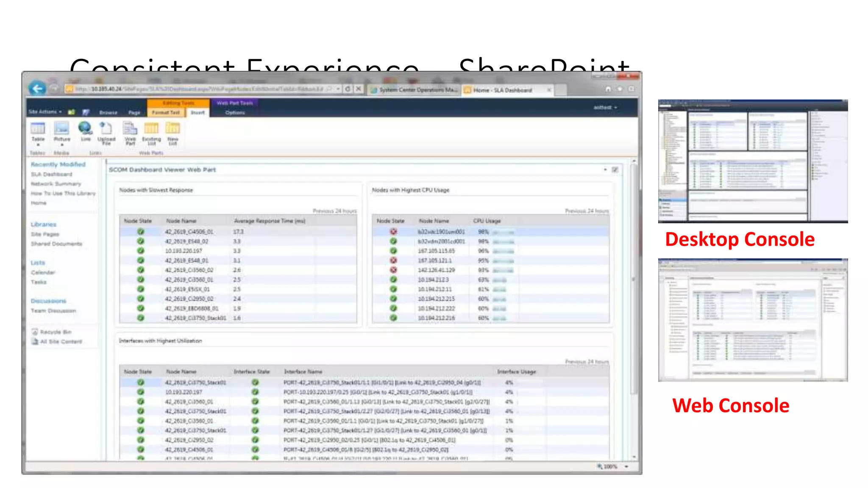Select node 10.194.212.222 in CPU table
Image resolution: width=868 pixels, height=488 pixels.
point(436,308)
